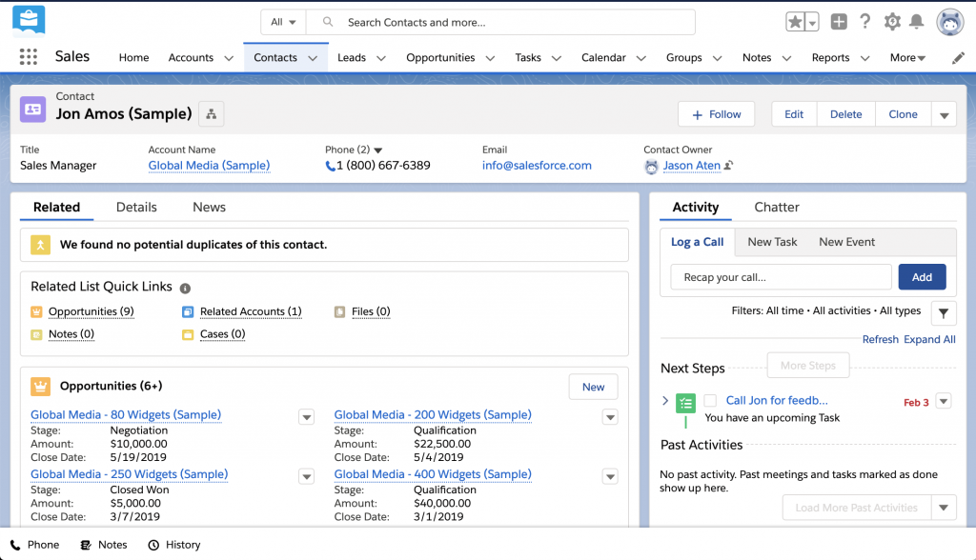Click the user avatar profile icon
Image resolution: width=976 pixels, height=560 pixels.
(x=950, y=23)
